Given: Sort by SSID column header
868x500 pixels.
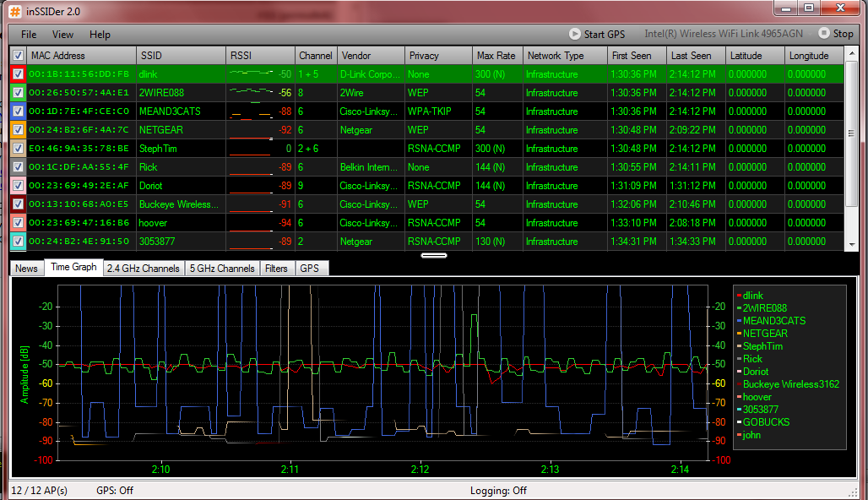Looking at the screenshot, I should 181,56.
